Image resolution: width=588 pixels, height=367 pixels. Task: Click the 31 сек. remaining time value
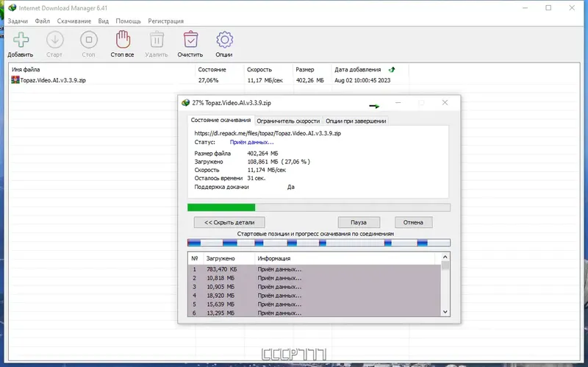[256, 178]
